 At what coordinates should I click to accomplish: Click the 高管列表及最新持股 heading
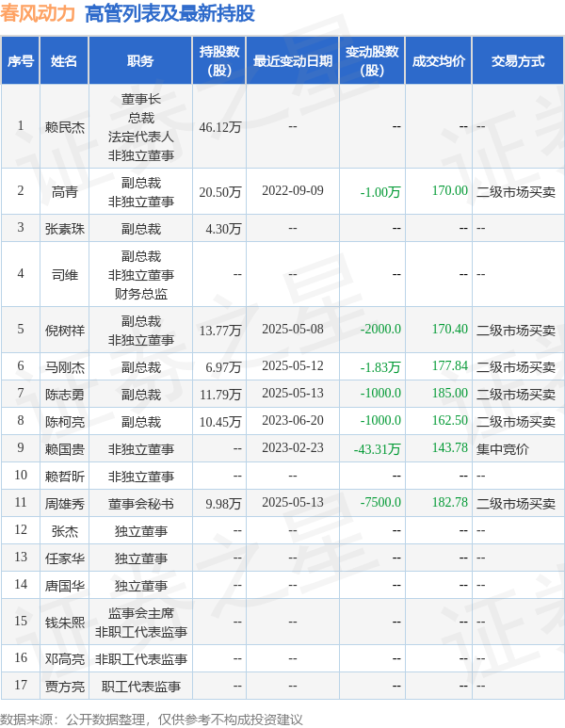coord(169,13)
